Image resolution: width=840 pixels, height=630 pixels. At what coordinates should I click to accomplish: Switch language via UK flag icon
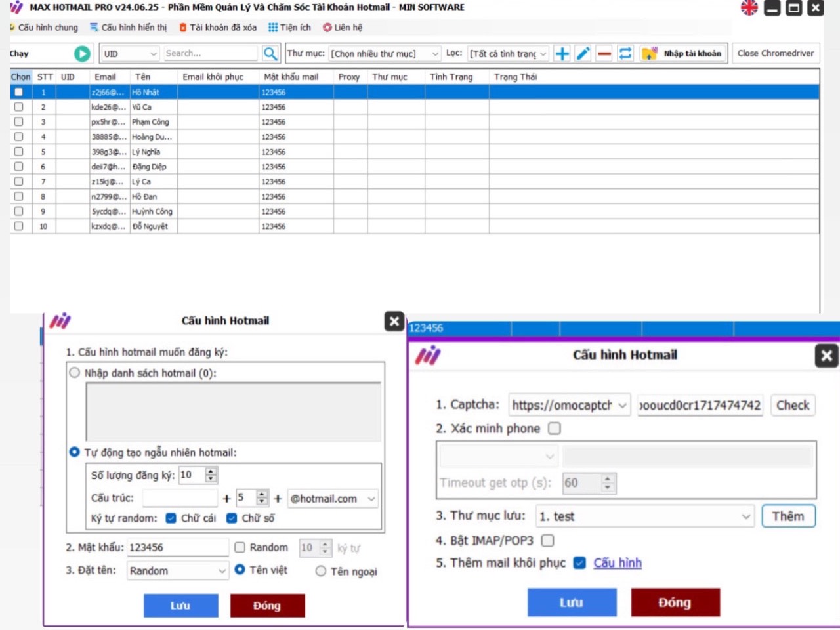tap(749, 8)
